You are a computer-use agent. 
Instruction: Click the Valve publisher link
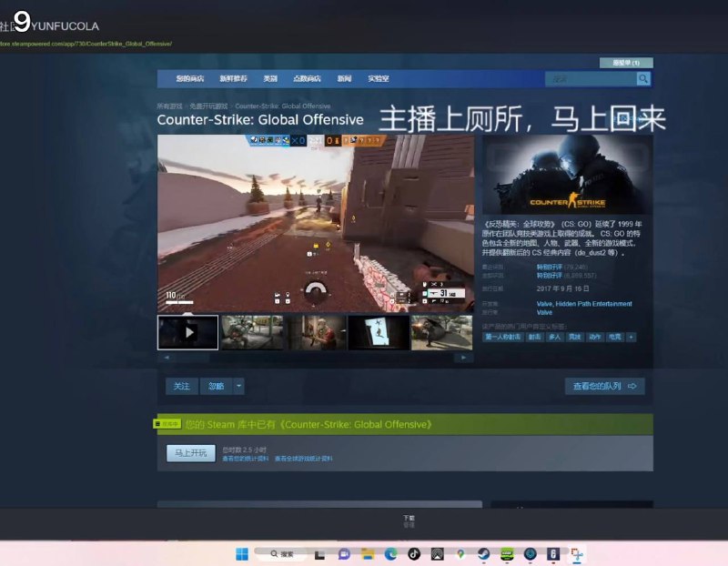(544, 312)
